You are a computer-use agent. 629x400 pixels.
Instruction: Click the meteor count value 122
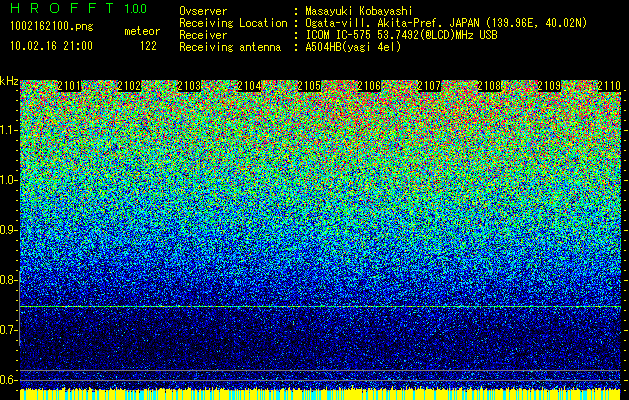coord(148,46)
